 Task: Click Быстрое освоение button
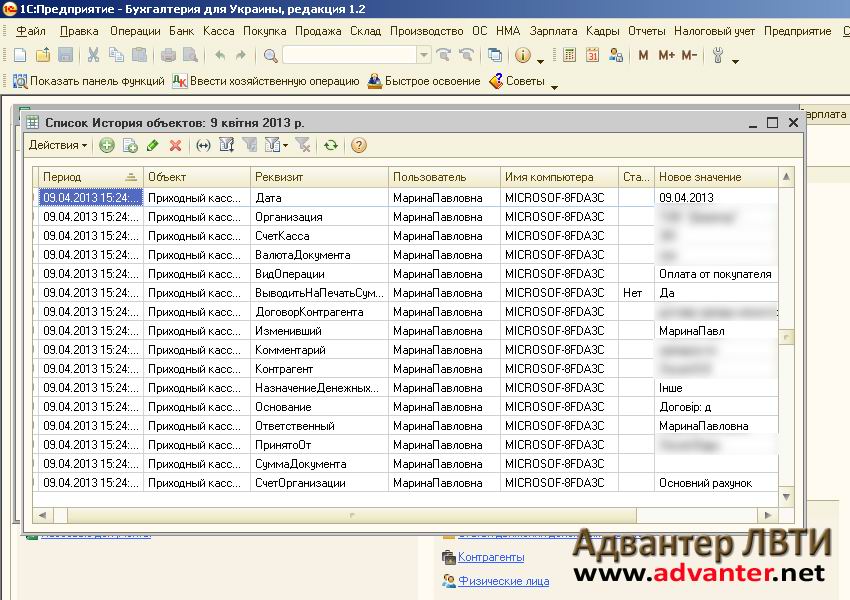[x=424, y=81]
